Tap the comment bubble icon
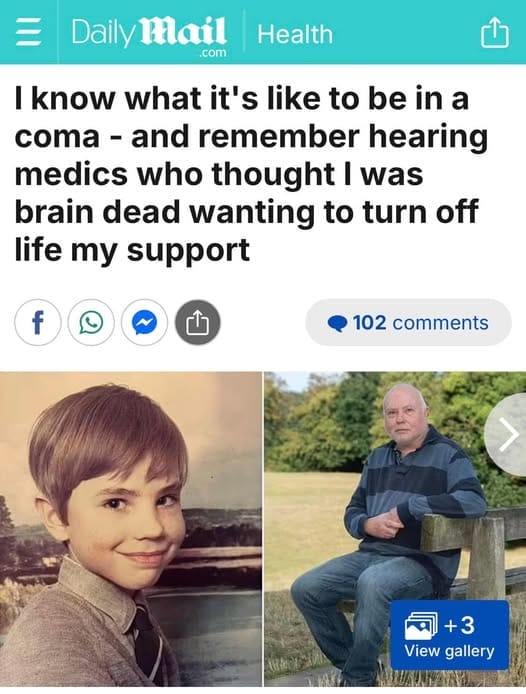 pyautogui.click(x=337, y=324)
